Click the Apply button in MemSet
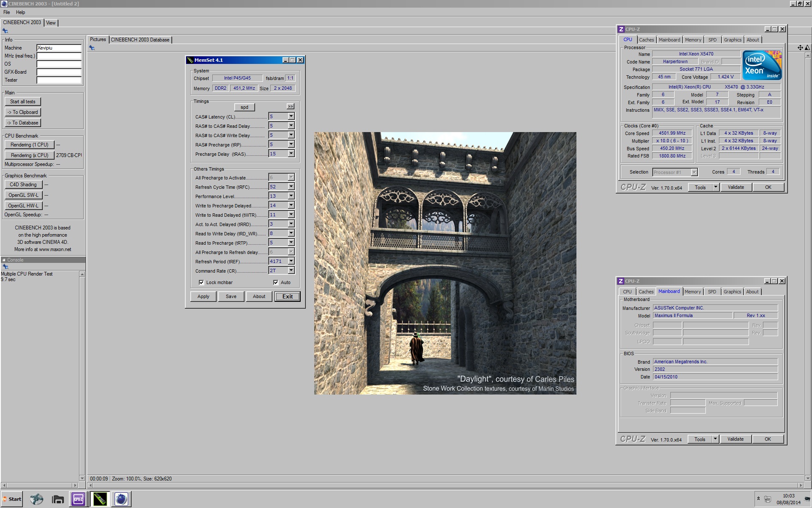Image resolution: width=812 pixels, height=508 pixels. [203, 296]
